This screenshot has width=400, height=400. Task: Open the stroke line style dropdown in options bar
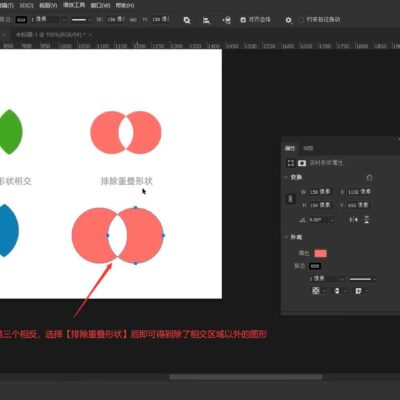click(81, 20)
